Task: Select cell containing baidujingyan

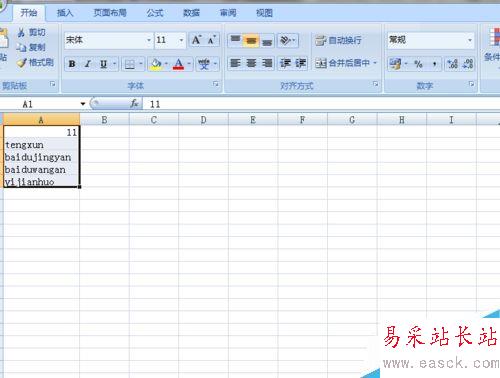Action: 41,157
